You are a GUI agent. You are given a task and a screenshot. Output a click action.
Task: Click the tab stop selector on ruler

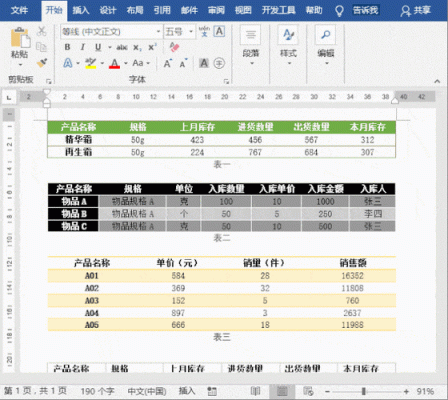click(9, 97)
